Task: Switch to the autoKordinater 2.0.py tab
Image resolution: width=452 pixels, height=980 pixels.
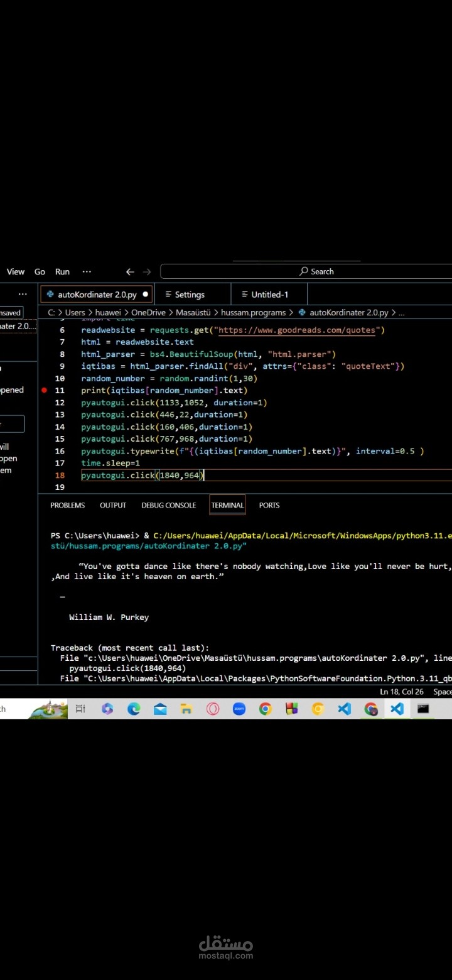Action: pyautogui.click(x=97, y=294)
